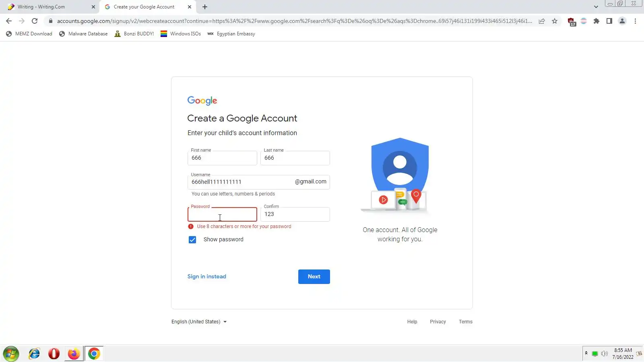The image size is (644, 362).
Task: Focus the Password input box
Action: click(x=222, y=214)
